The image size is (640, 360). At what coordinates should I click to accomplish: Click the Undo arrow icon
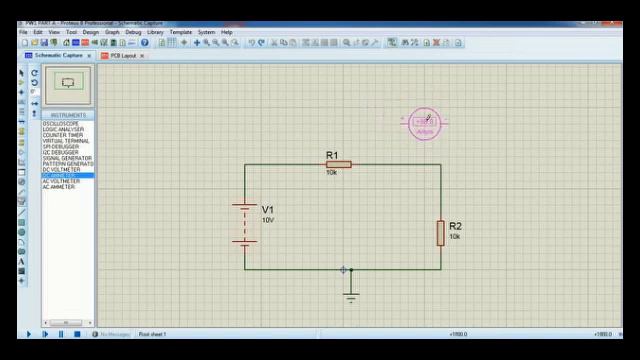click(252, 43)
